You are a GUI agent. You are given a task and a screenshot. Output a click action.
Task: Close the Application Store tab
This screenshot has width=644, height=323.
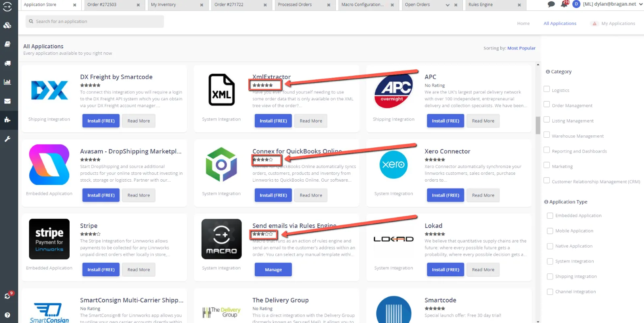pyautogui.click(x=74, y=5)
